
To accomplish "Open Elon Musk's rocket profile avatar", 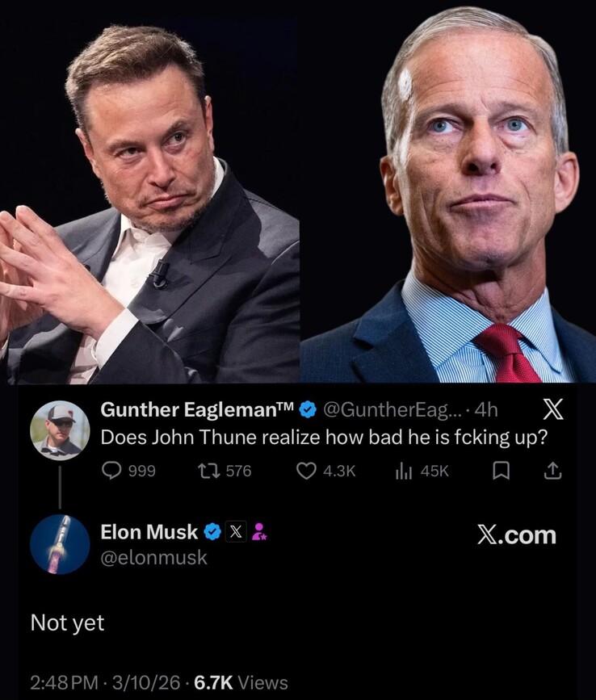I will [60, 544].
